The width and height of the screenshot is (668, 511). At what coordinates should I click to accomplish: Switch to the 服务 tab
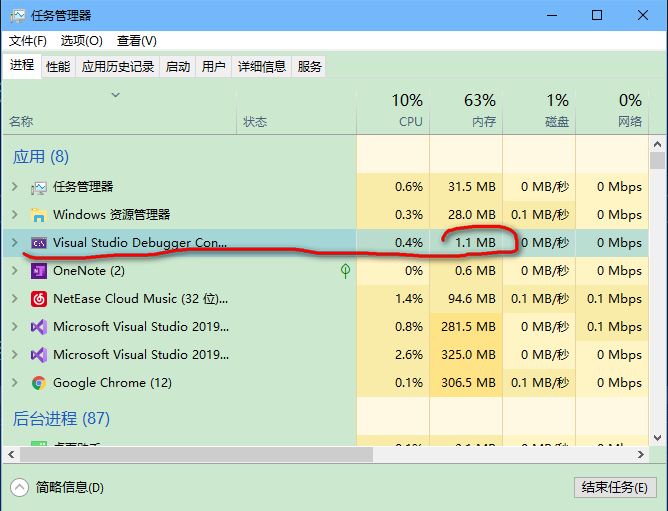[309, 66]
